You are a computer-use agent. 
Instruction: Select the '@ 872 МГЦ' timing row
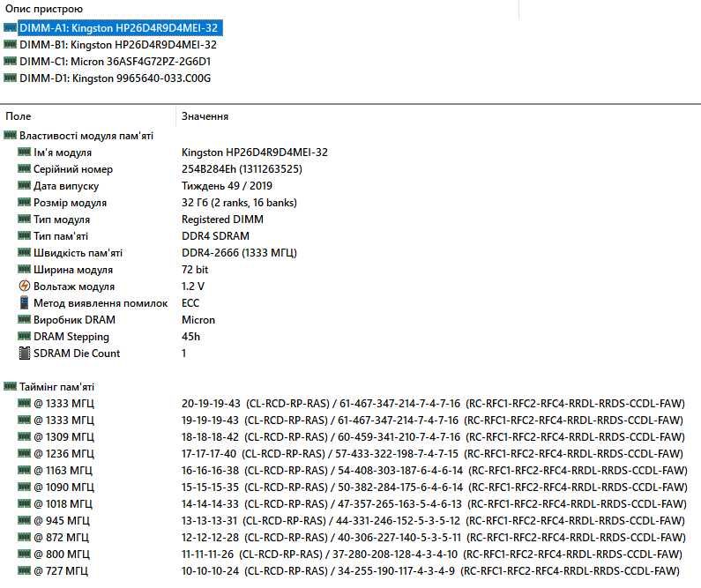pos(352,538)
